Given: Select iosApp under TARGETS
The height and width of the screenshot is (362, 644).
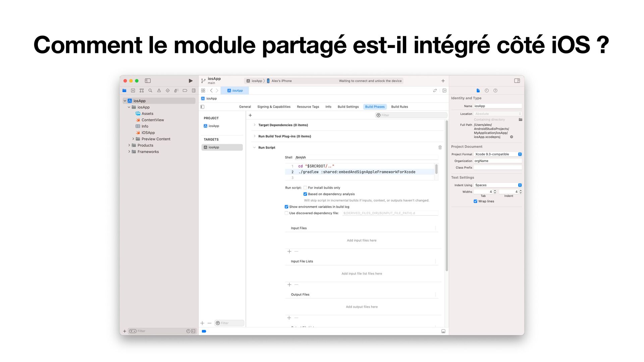Looking at the screenshot, I should tap(222, 147).
